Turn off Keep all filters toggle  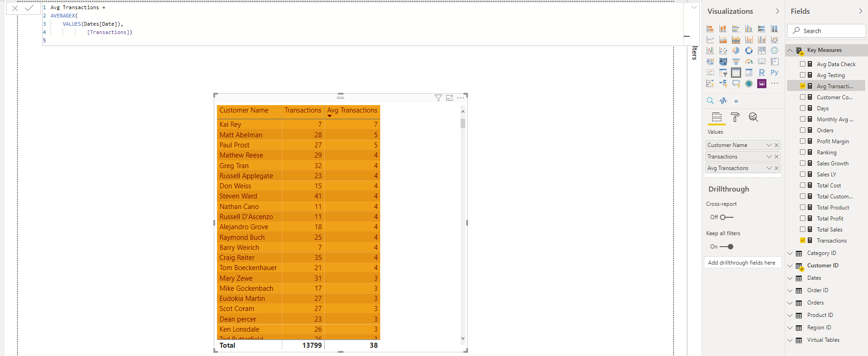point(727,247)
